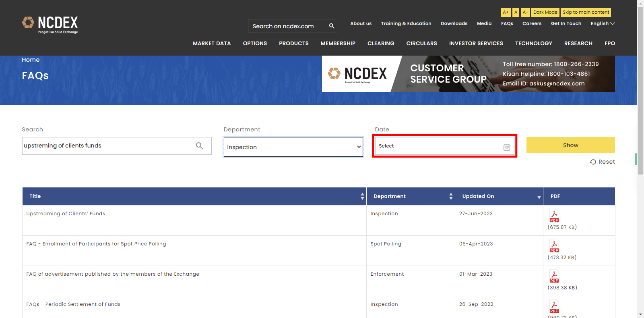Open Downloads link

(454, 23)
